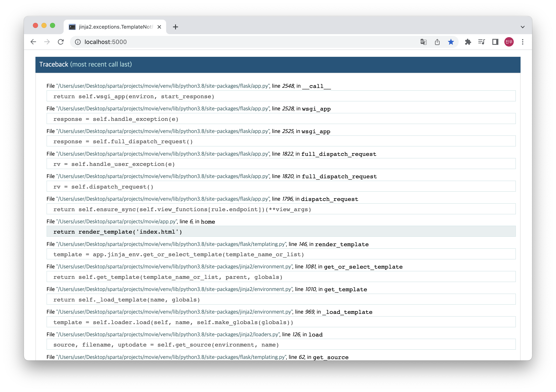The width and height of the screenshot is (556, 392).
Task: Expand the self._load_template(name, globals) frame
Action: pyautogui.click(x=281, y=299)
